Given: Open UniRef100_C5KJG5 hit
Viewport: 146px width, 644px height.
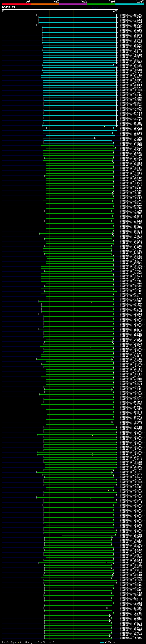Looking at the screenshot, I should (x=131, y=550).
